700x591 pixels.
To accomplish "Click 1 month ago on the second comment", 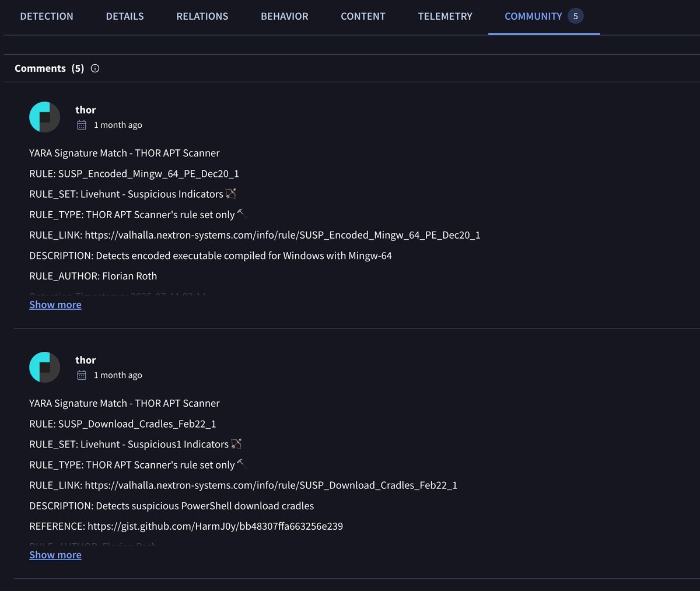I will (x=118, y=375).
